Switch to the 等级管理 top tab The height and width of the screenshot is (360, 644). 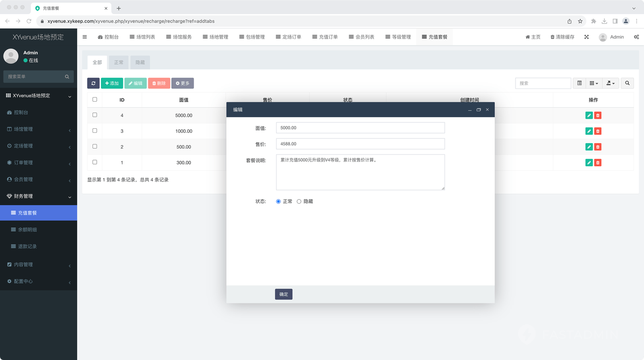pos(398,37)
